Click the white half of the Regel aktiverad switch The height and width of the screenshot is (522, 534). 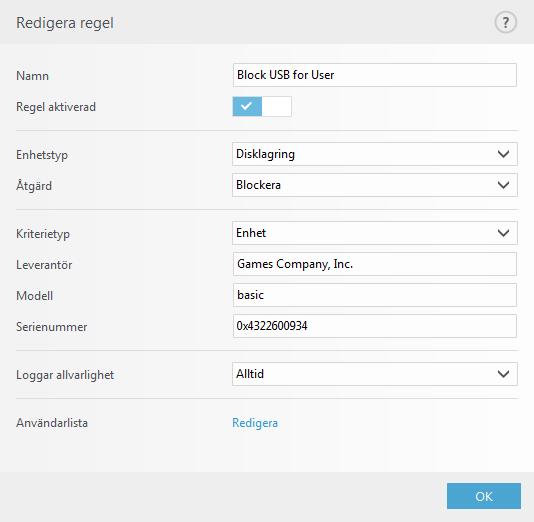coord(277,107)
